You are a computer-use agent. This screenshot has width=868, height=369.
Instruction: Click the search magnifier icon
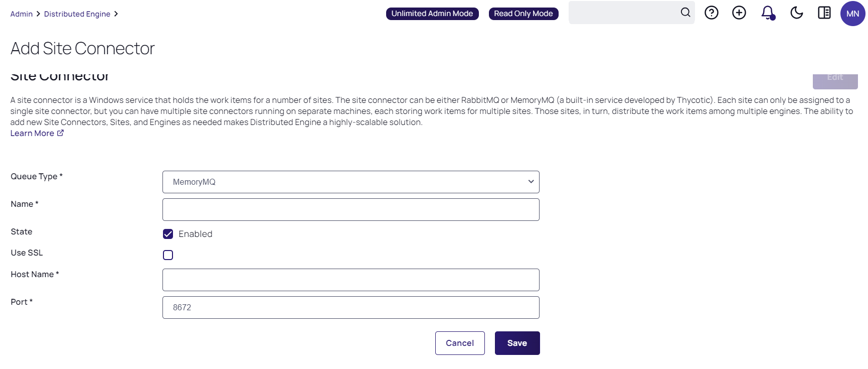tap(685, 13)
